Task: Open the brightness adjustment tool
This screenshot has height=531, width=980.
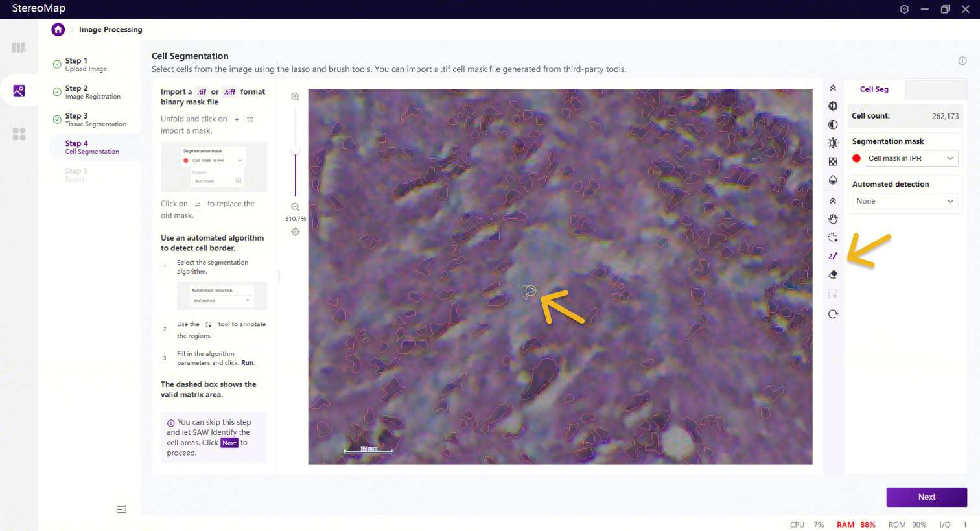Action: click(x=833, y=143)
